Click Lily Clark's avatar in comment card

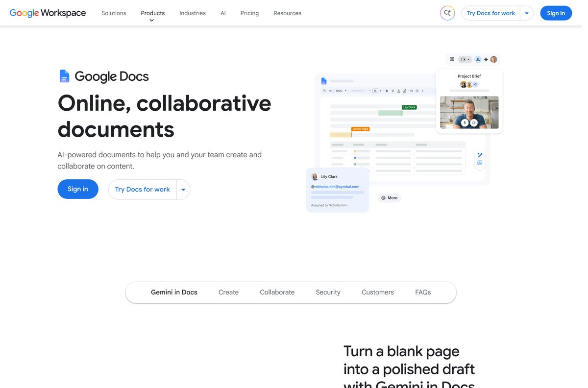315,177
